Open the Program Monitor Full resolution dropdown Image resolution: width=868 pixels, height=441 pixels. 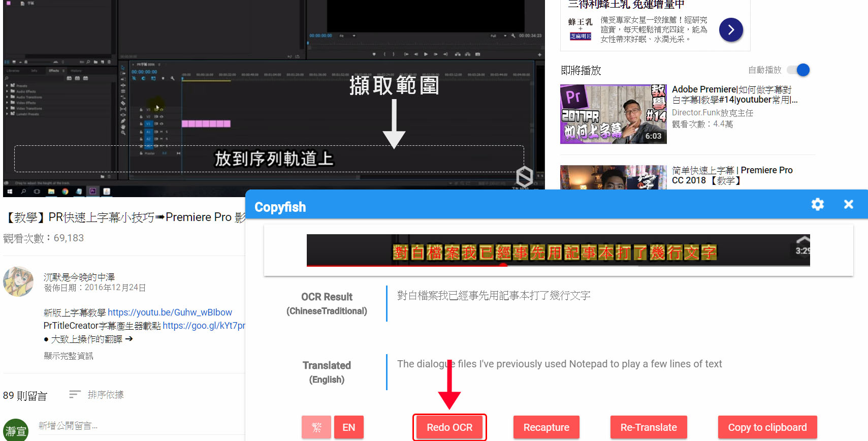click(498, 36)
